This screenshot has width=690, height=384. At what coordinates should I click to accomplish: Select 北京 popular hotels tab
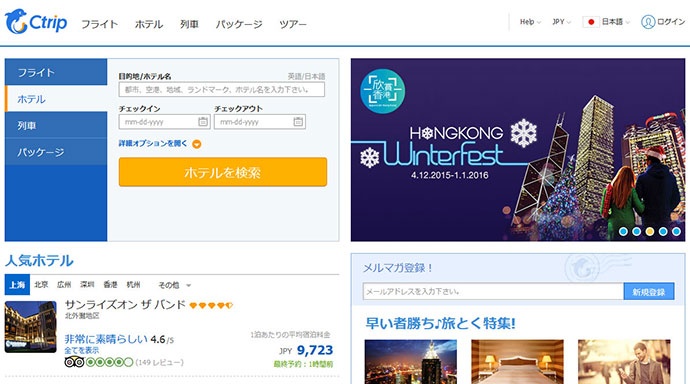[x=41, y=285]
